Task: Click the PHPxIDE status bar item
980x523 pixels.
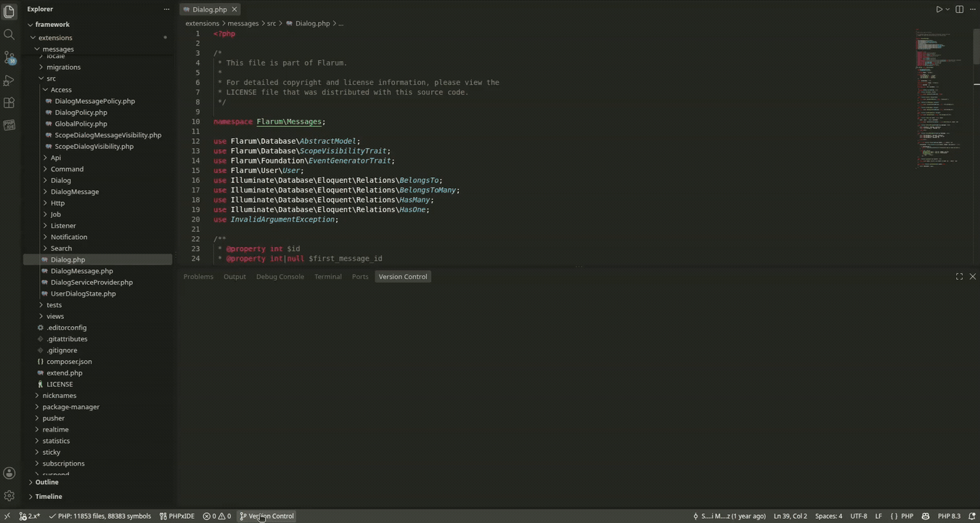Action: click(177, 516)
